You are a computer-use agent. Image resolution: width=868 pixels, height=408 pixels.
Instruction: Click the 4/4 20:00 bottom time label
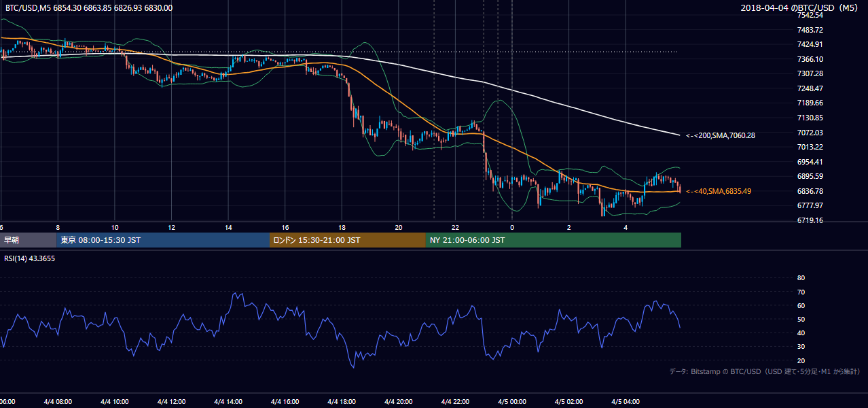tap(399, 402)
